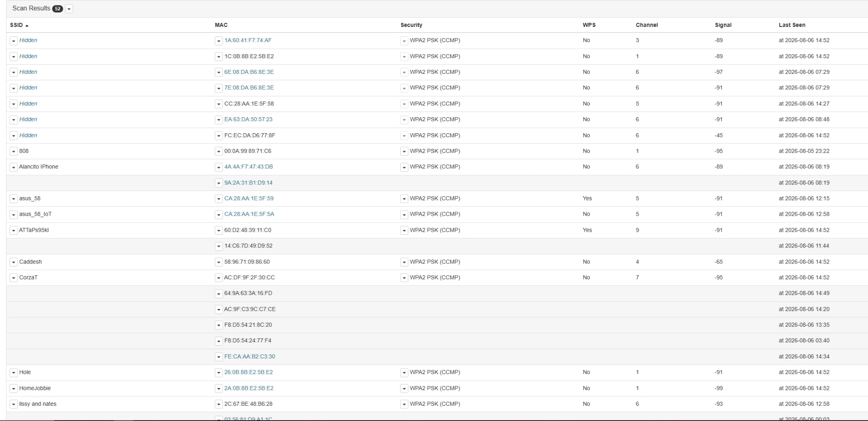The height and width of the screenshot is (421, 868).
Task: Click the 52 results count badge
Action: 57,9
